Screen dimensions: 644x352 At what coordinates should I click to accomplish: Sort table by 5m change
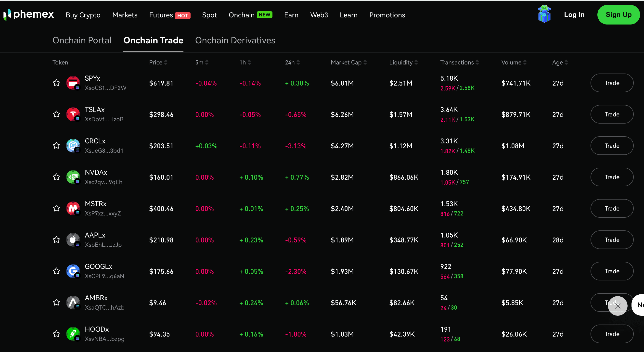tap(202, 63)
